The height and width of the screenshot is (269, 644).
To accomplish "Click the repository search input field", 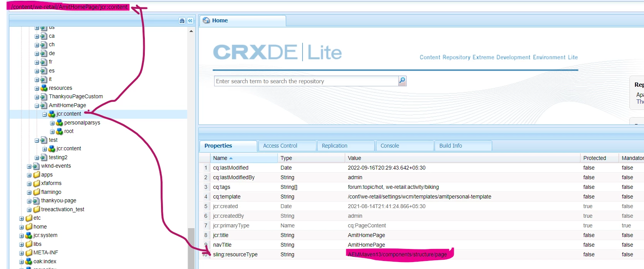I will pos(306,81).
